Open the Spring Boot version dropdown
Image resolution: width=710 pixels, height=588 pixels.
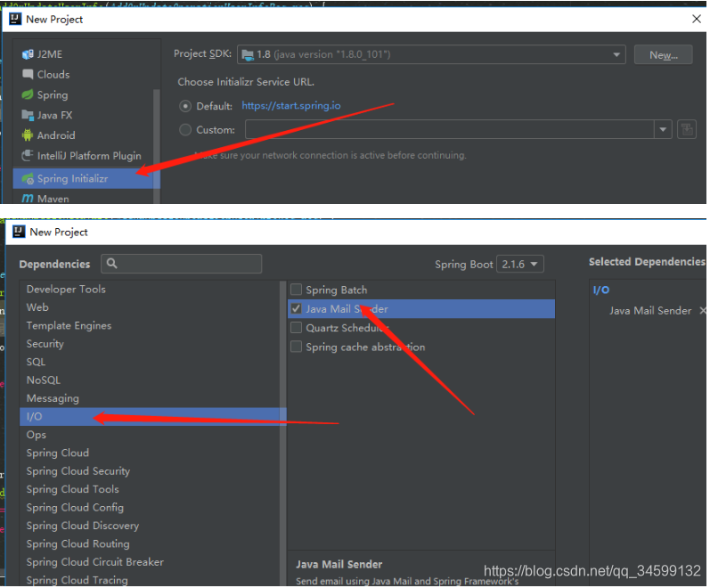(520, 264)
